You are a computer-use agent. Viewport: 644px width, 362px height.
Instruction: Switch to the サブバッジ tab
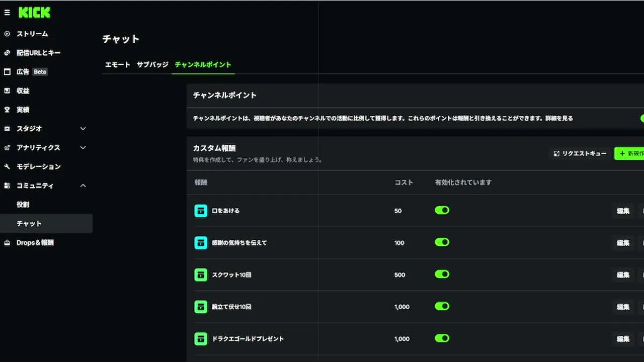(152, 65)
